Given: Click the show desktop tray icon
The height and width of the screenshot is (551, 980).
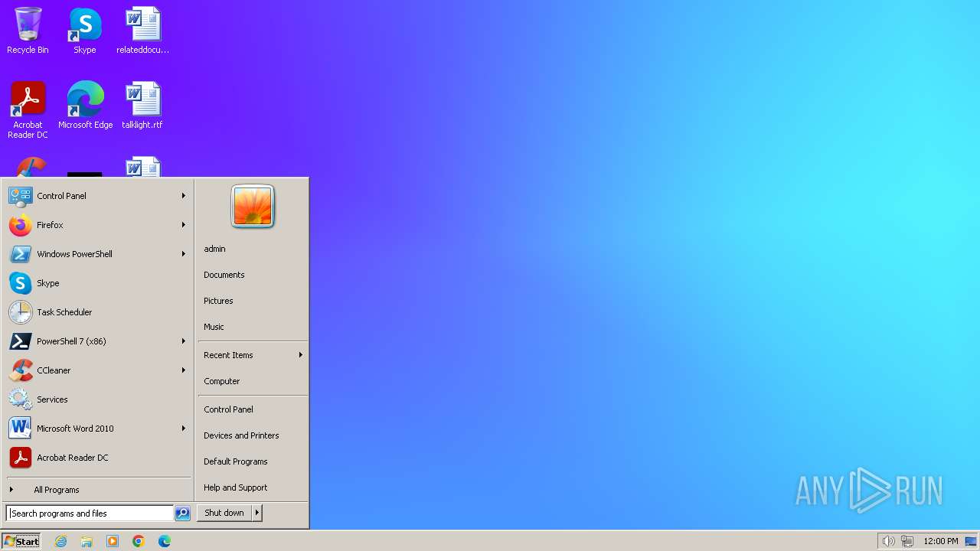Looking at the screenshot, I should click(x=971, y=541).
